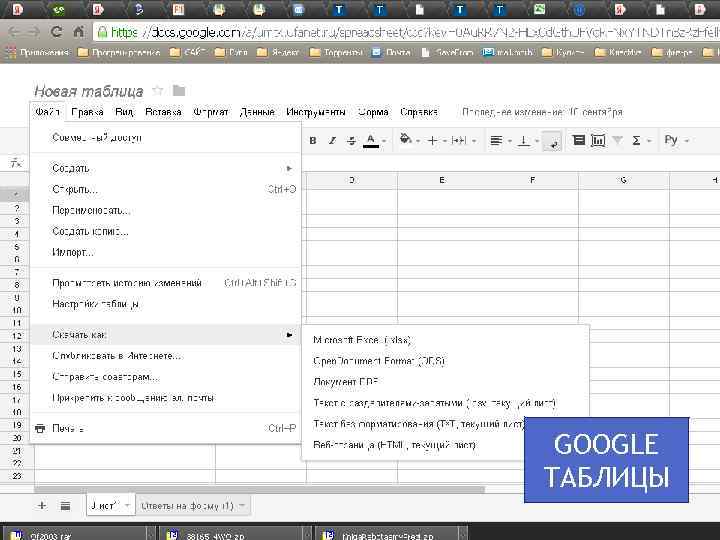Click the printer icon next to Печать

click(40, 428)
